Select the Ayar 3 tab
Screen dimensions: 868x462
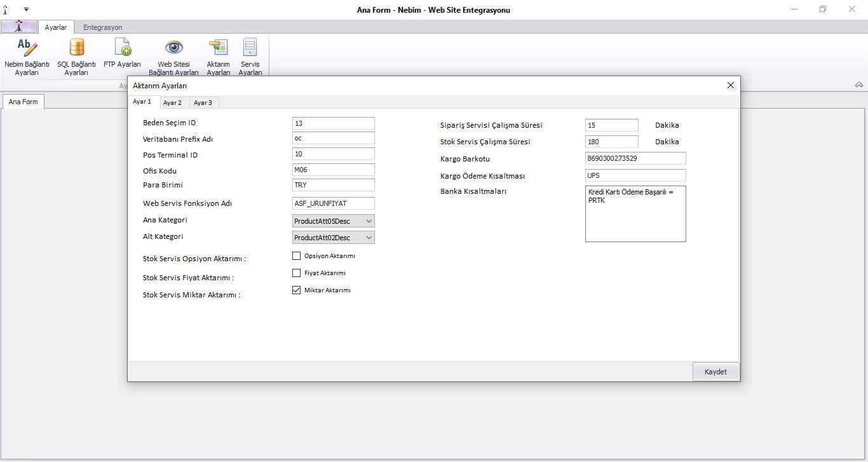[203, 102]
